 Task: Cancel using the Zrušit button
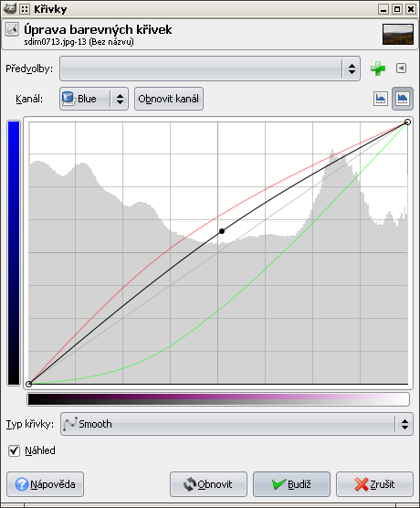point(374,484)
